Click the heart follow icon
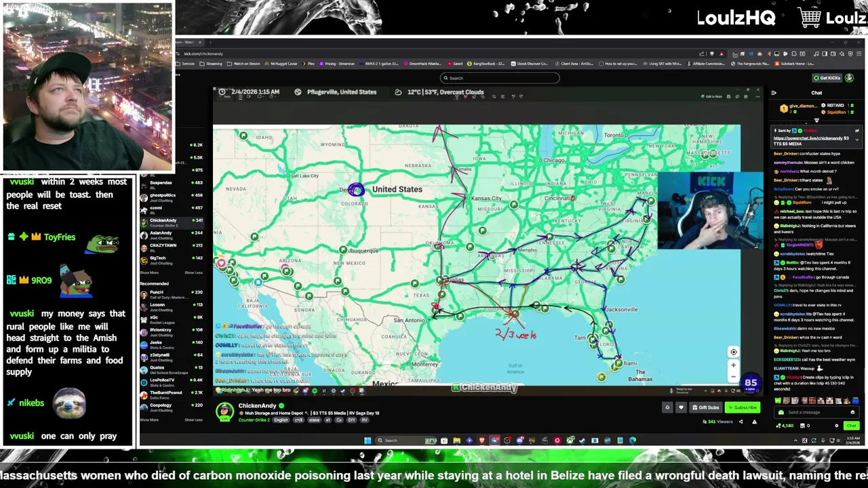Viewport: 868px width, 488px height. pos(681,407)
